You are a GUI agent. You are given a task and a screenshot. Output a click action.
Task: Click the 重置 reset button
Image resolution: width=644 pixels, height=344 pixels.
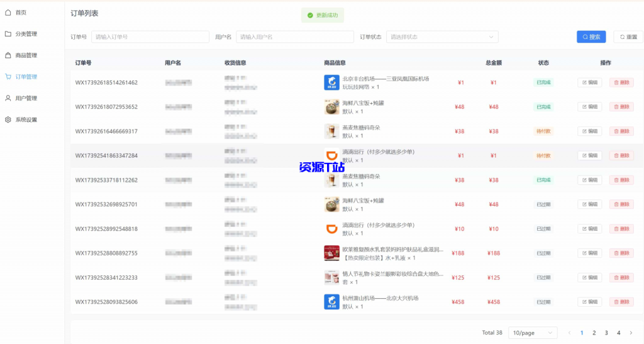click(x=628, y=37)
